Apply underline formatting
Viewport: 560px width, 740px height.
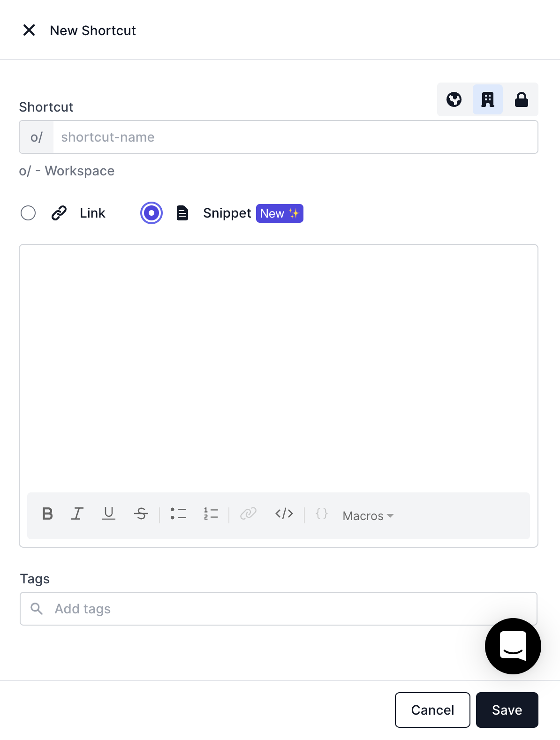(109, 514)
